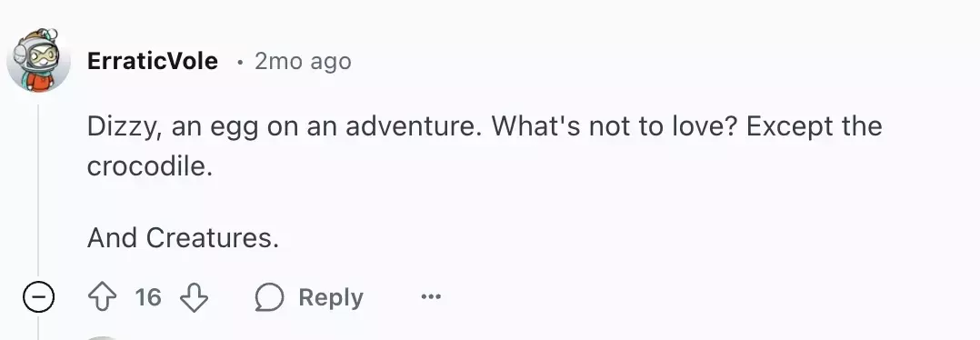Collapse the comment thread with minus circle
This screenshot has height=340, width=980.
point(39,296)
